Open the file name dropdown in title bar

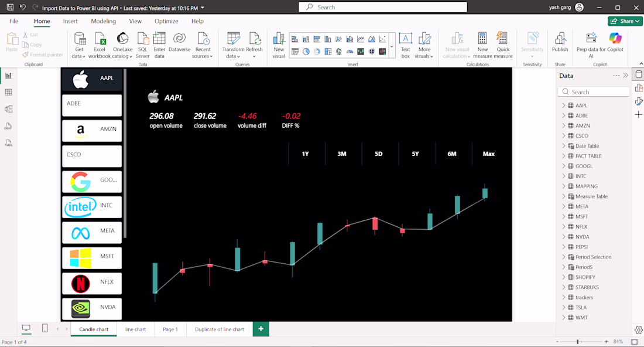click(x=203, y=8)
